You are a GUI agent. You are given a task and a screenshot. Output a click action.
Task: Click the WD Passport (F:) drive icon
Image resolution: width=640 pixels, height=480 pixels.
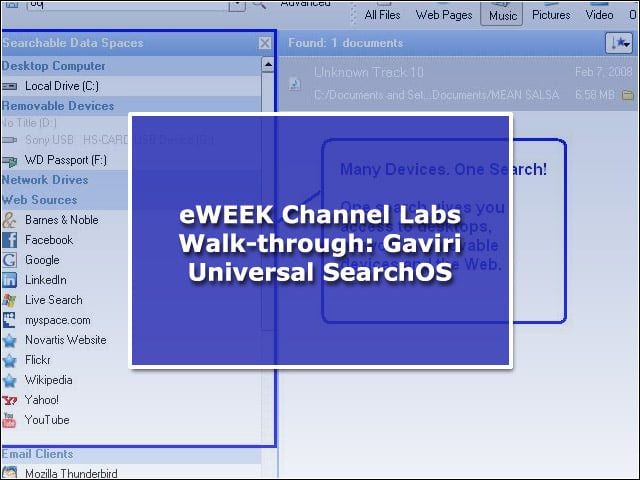[9, 161]
